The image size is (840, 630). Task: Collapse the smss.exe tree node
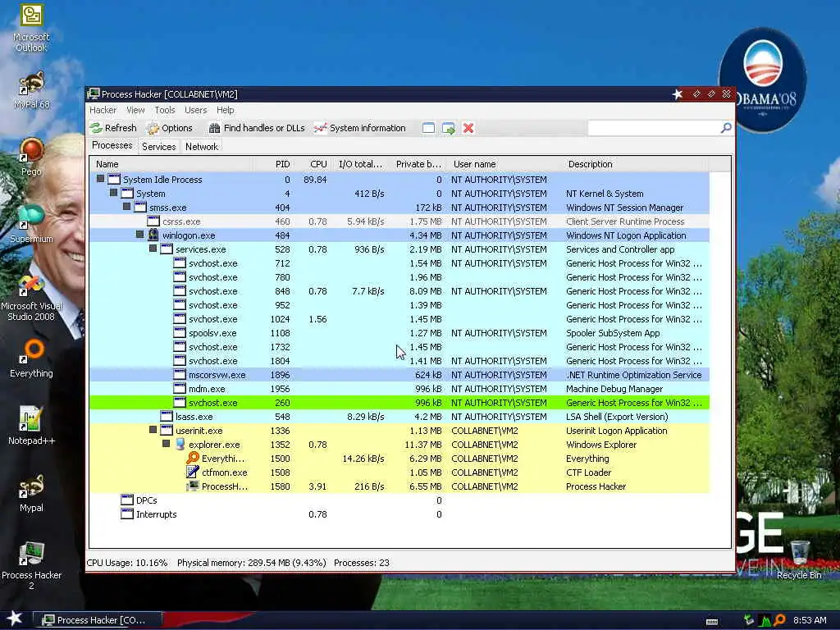(126, 207)
